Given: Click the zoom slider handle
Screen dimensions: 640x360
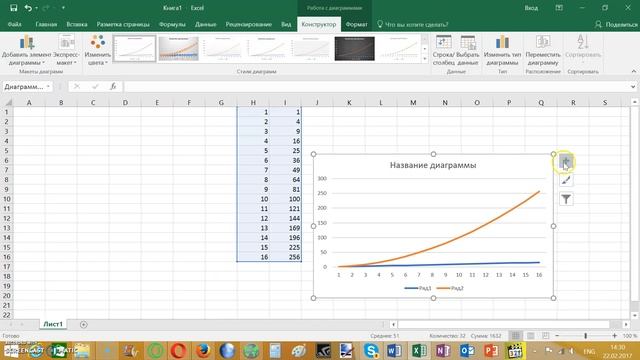Looking at the screenshot, I should click(586, 336).
